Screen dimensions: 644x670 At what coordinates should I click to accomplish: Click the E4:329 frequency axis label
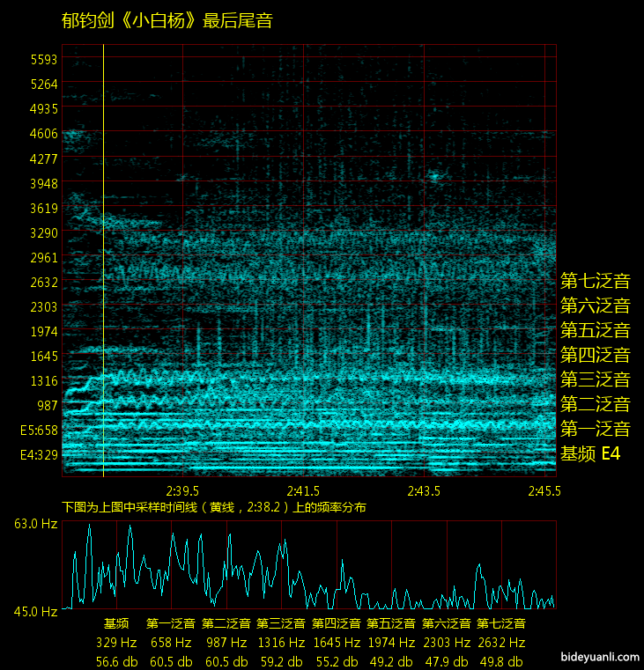coord(39,455)
